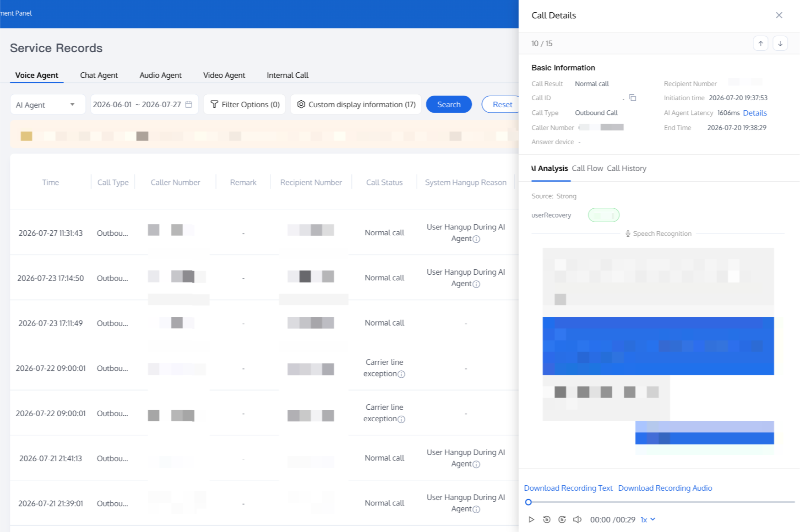Click the userRecovery green tag
The width and height of the screenshot is (800, 532).
click(604, 215)
